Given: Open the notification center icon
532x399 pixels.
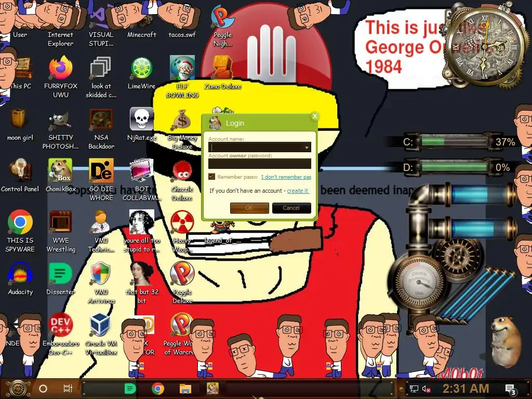Looking at the screenshot, I should coord(511,389).
